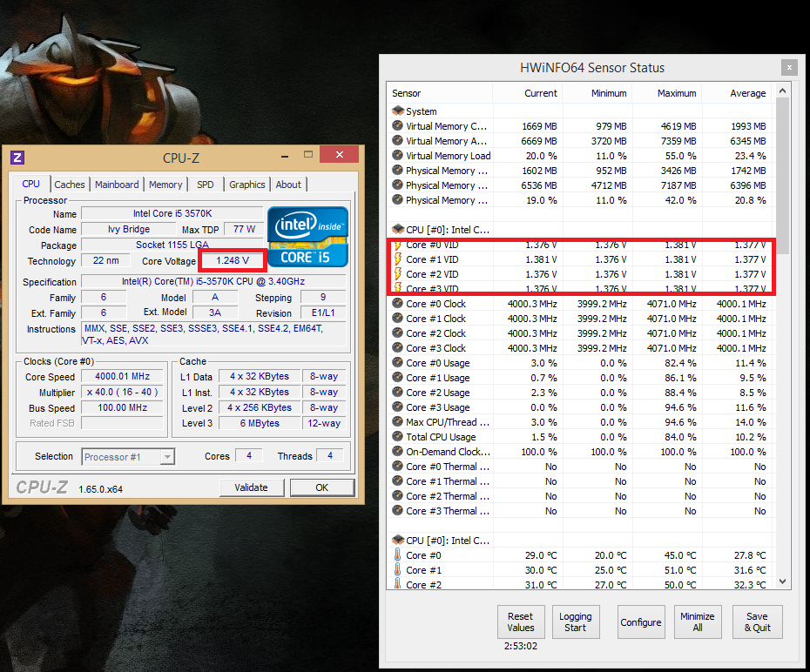This screenshot has width=810, height=672.
Task: Close the HWiNFO64 Sensor Status window
Action: [789, 67]
